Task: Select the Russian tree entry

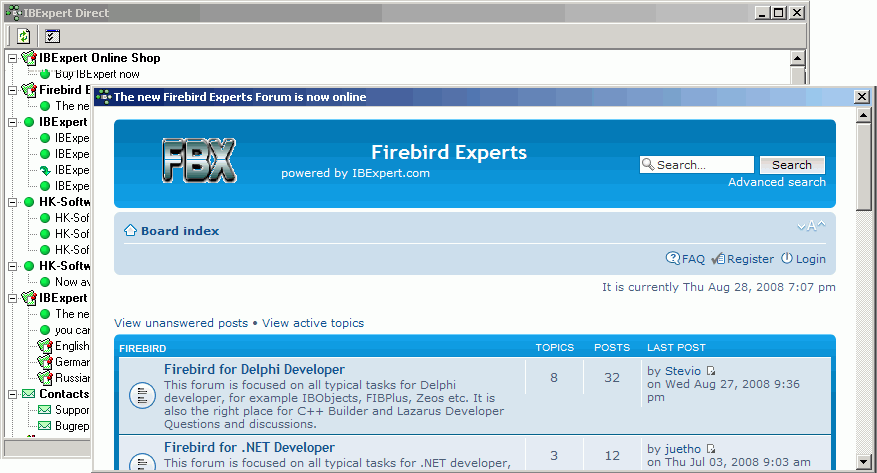Action: 72,378
